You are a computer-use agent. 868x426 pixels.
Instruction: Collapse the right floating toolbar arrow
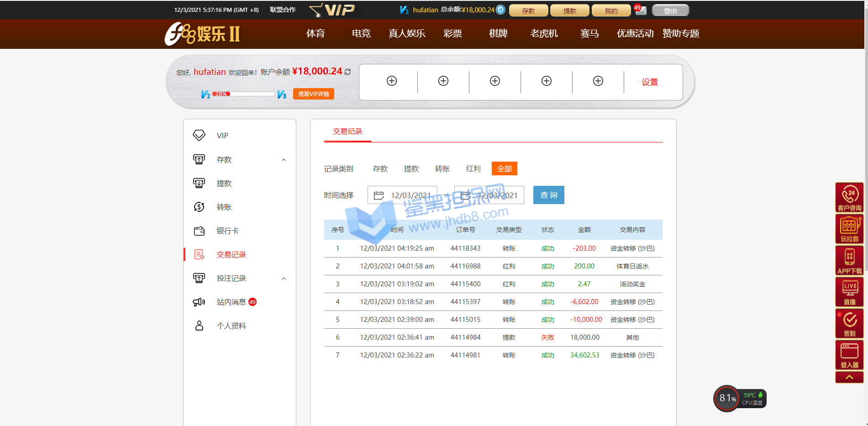point(849,377)
